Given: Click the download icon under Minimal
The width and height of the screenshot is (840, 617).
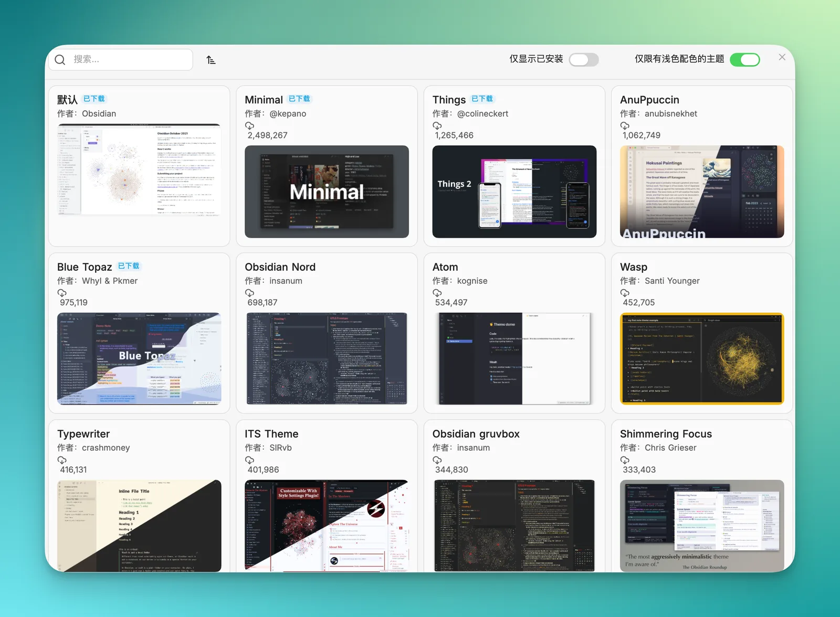Looking at the screenshot, I should pyautogui.click(x=249, y=126).
